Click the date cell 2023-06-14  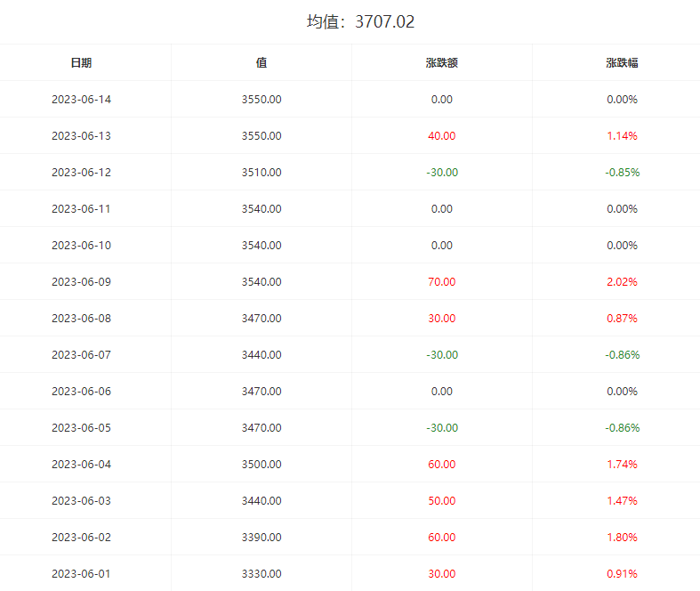tap(81, 100)
